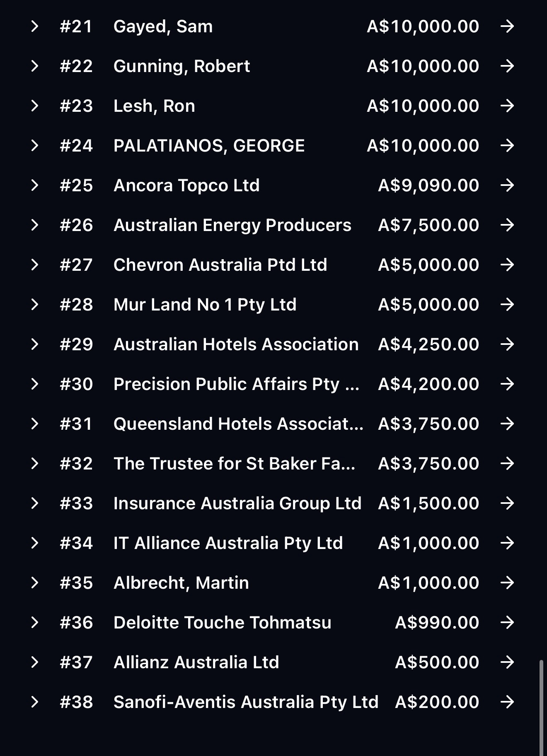Expand row #22 Gunning, Robert
547x756 pixels.
pyautogui.click(x=35, y=66)
